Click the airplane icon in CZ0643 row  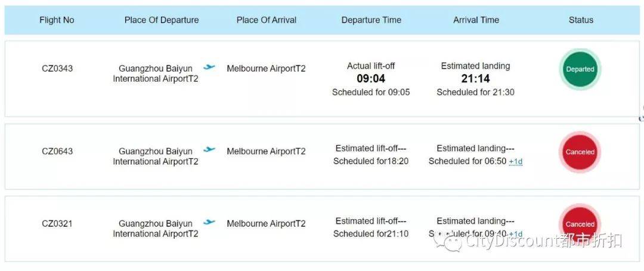click(209, 150)
